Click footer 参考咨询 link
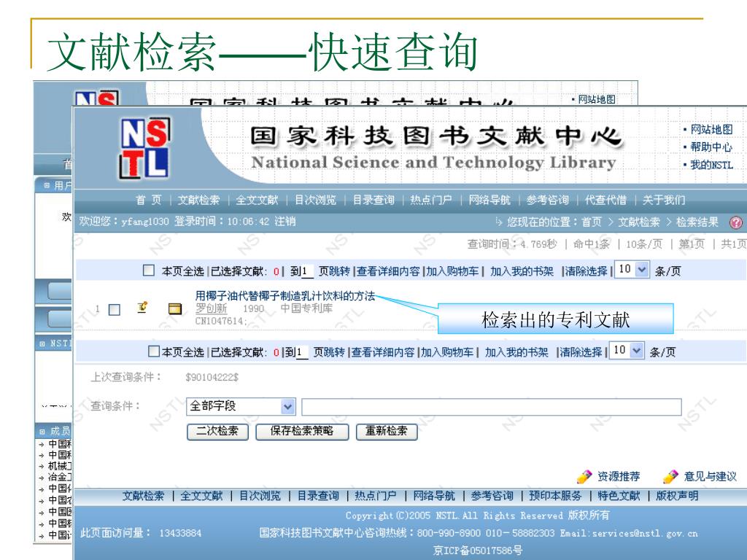The height and width of the screenshot is (560, 747). [492, 496]
